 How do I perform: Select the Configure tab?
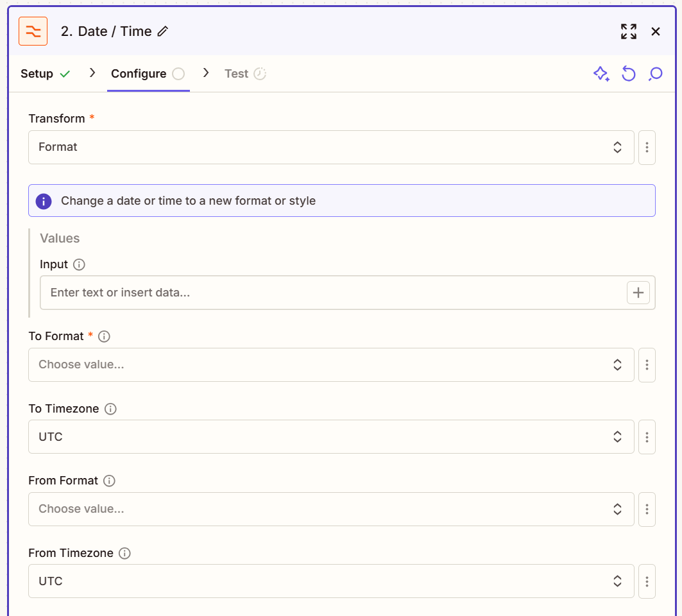(x=148, y=74)
